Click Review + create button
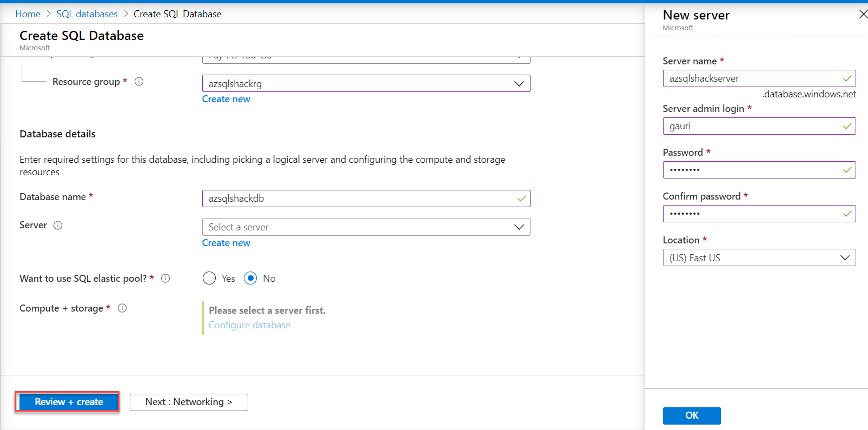This screenshot has width=868, height=430. 69,402
